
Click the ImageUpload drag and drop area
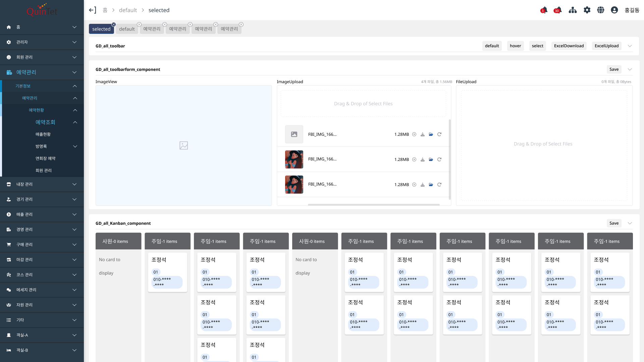[x=363, y=104]
